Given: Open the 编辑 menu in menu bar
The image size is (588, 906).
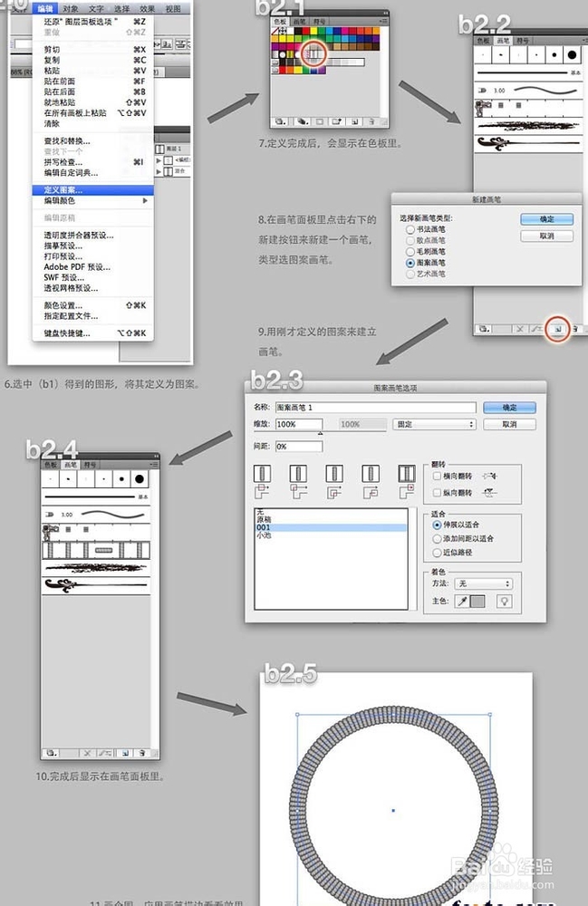Looking at the screenshot, I should tap(45, 9).
